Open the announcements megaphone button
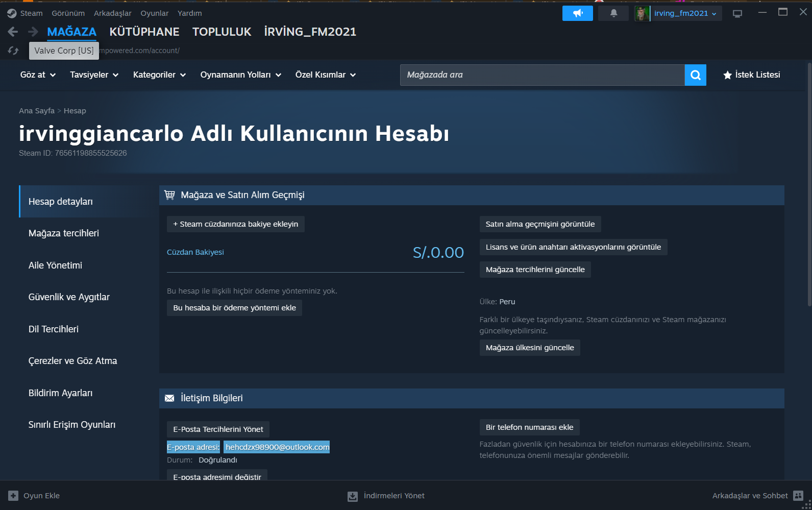 point(578,13)
